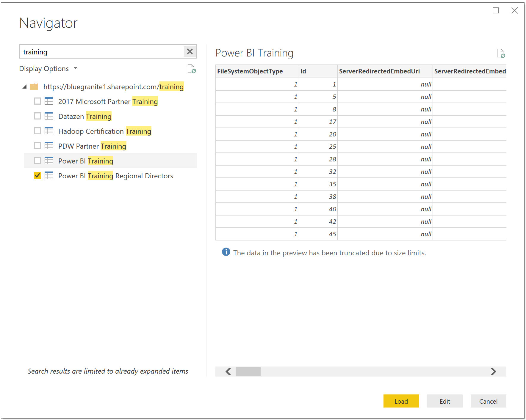Check the Datazen Training checkbox

click(x=37, y=116)
